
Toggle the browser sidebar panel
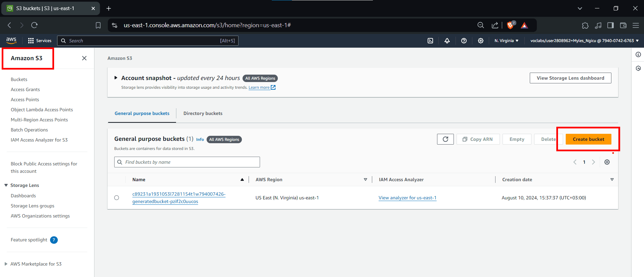[610, 25]
